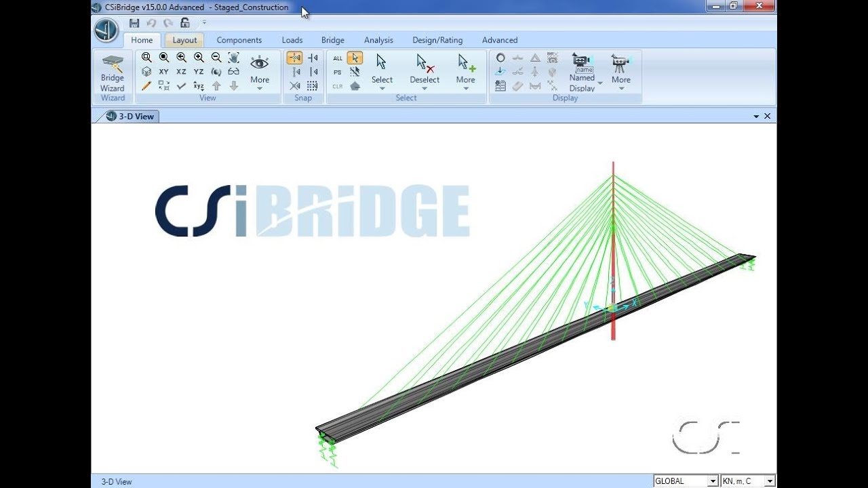
Task: Open the Analysis ribbon tab
Action: pos(378,40)
